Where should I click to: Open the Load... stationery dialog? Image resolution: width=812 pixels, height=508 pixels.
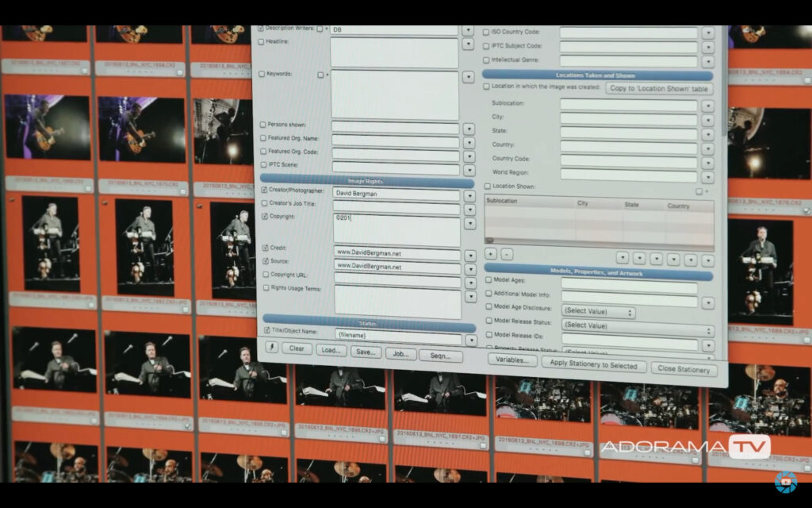[x=331, y=350]
